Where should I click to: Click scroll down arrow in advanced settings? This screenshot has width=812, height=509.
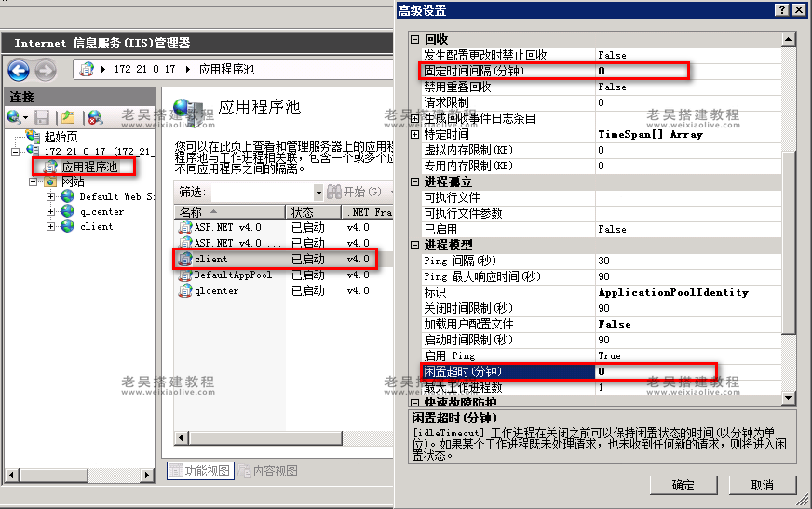point(788,397)
